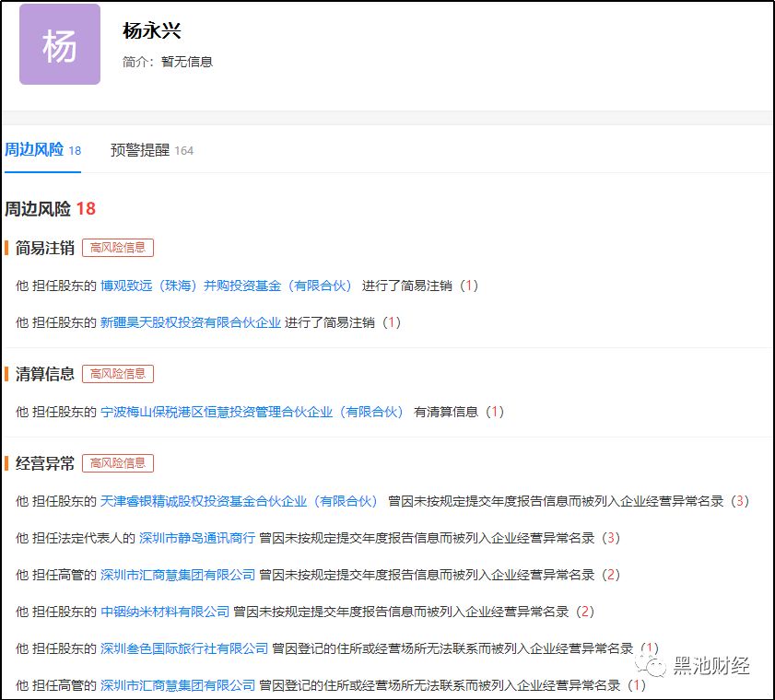Open 新疆昊天股权投资有限合伙企业 link

coord(191,322)
